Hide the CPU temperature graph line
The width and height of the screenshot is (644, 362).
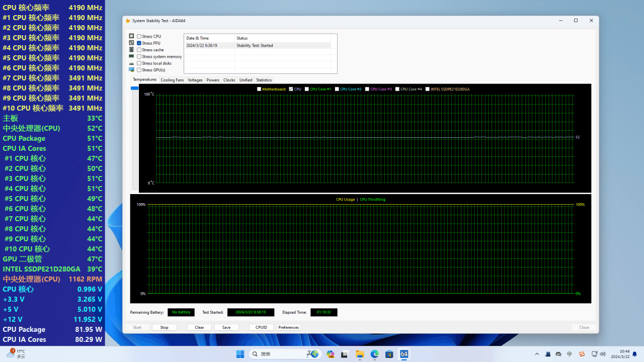(291, 89)
